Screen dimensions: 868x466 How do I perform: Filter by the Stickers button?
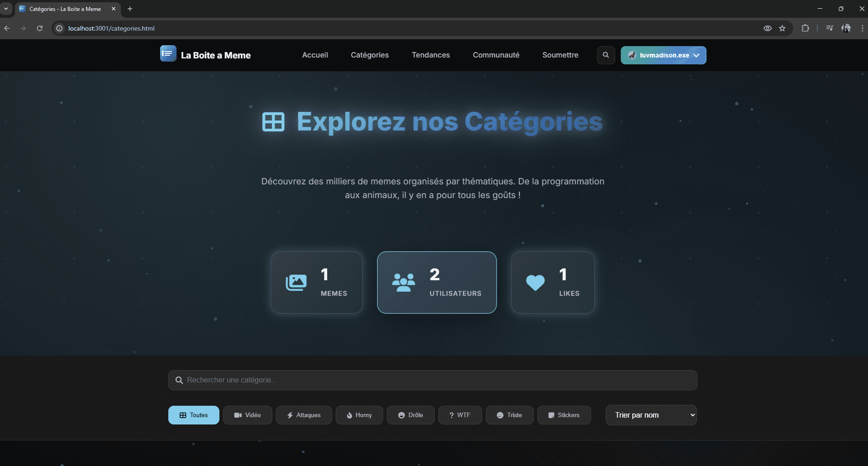point(564,415)
